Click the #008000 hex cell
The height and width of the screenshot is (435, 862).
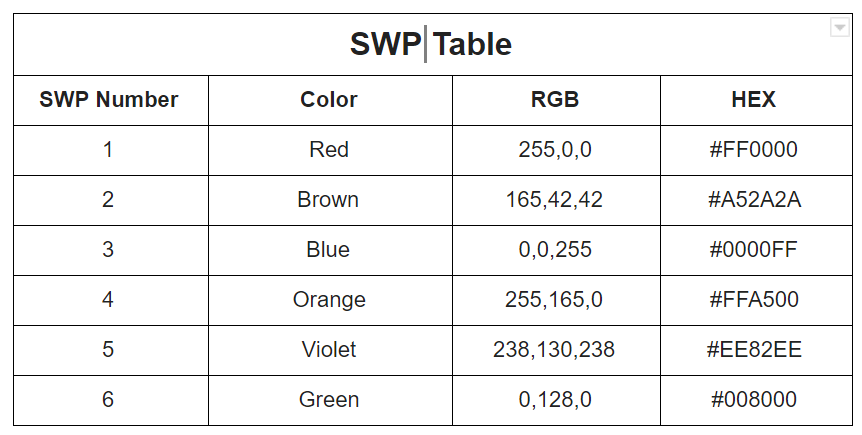[756, 400]
